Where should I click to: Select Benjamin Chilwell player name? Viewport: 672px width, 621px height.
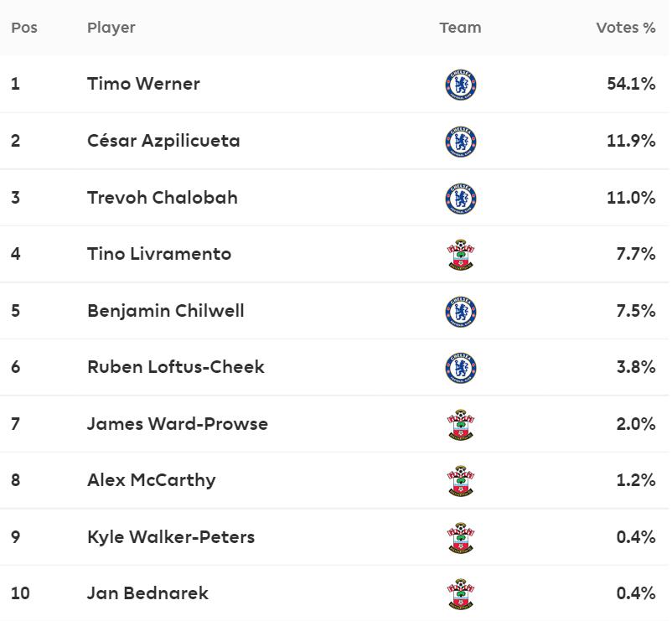[166, 311]
